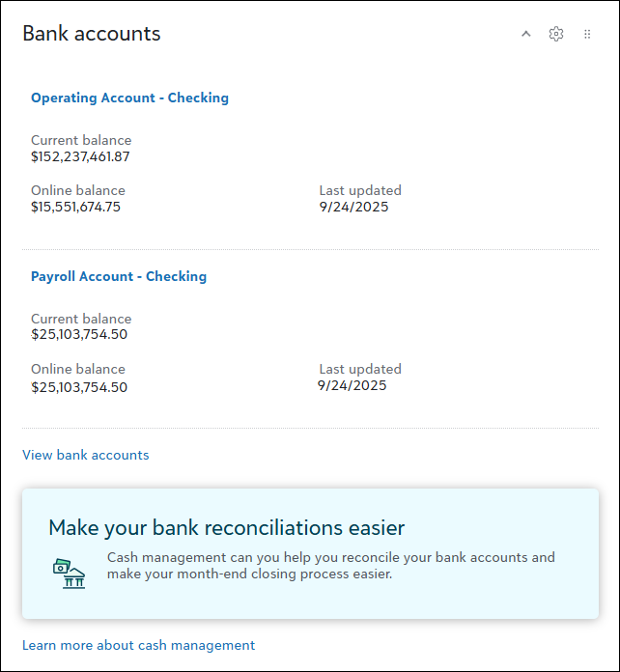The height and width of the screenshot is (672, 620).
Task: Select Operating Account current balance amount
Action: pos(80,156)
